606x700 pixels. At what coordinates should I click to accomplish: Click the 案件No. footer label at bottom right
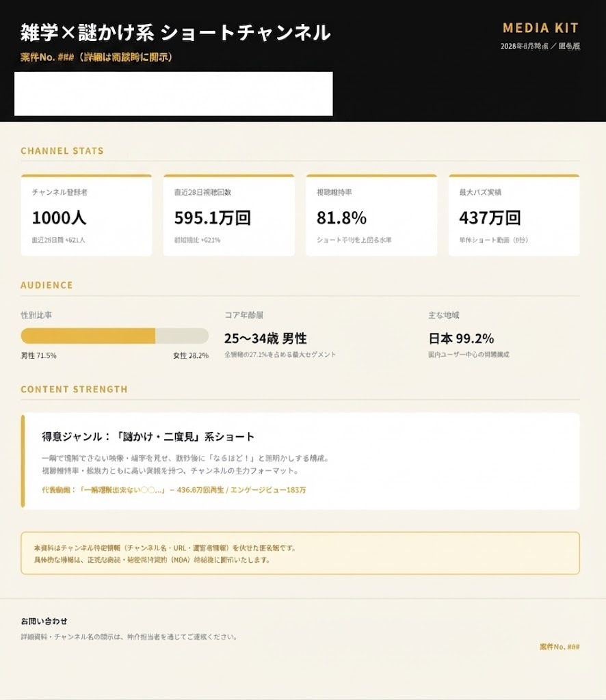(559, 647)
